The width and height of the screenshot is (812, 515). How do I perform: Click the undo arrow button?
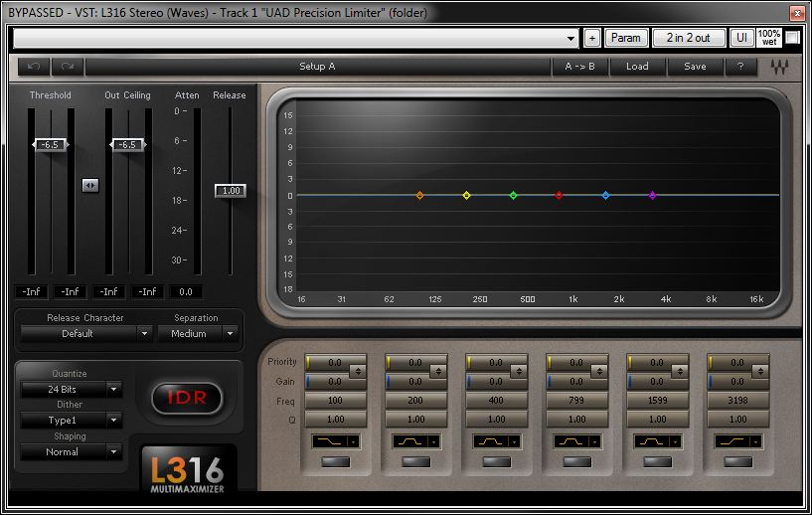[x=34, y=67]
